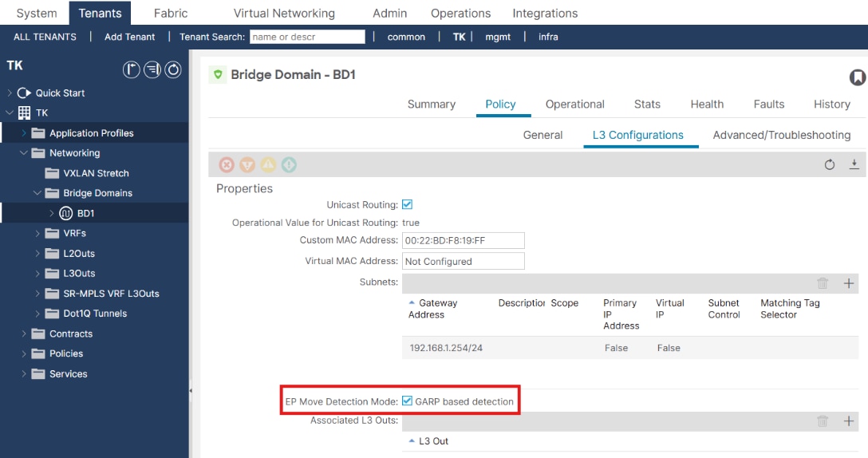Viewport: 868px width, 458px height.
Task: Expand the BD1 node chevron
Action: 52,213
